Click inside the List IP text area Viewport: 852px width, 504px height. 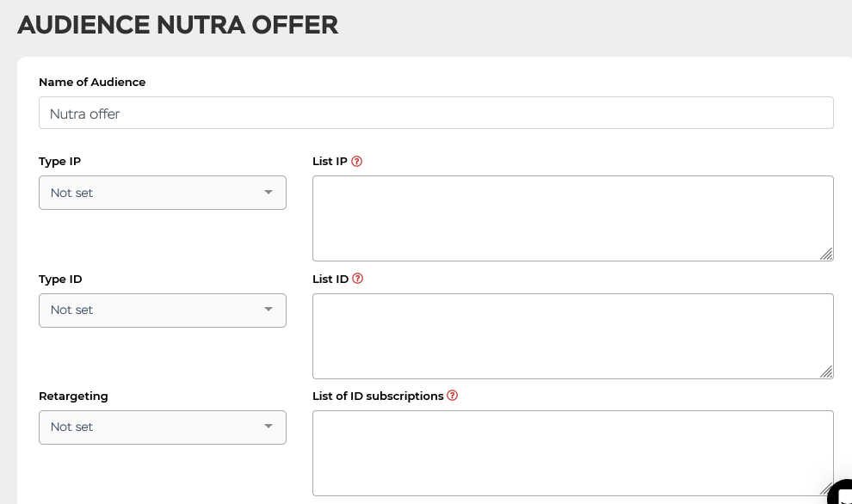click(572, 218)
